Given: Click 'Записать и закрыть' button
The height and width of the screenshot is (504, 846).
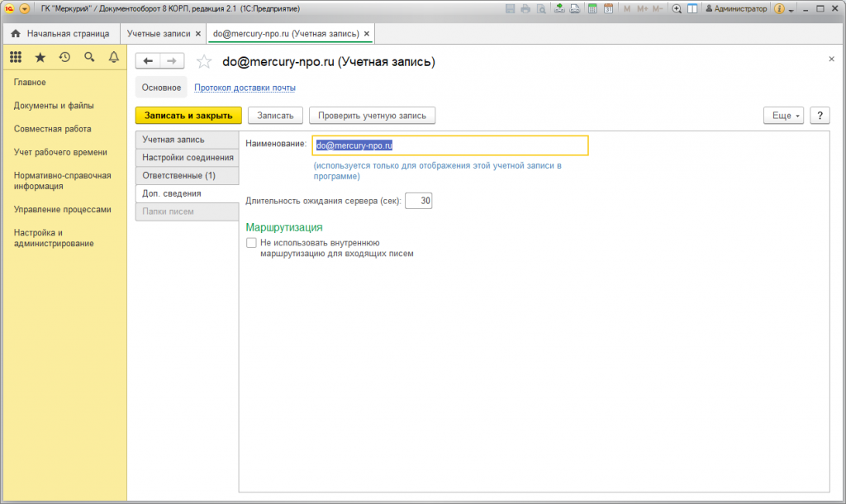Looking at the screenshot, I should coord(188,116).
